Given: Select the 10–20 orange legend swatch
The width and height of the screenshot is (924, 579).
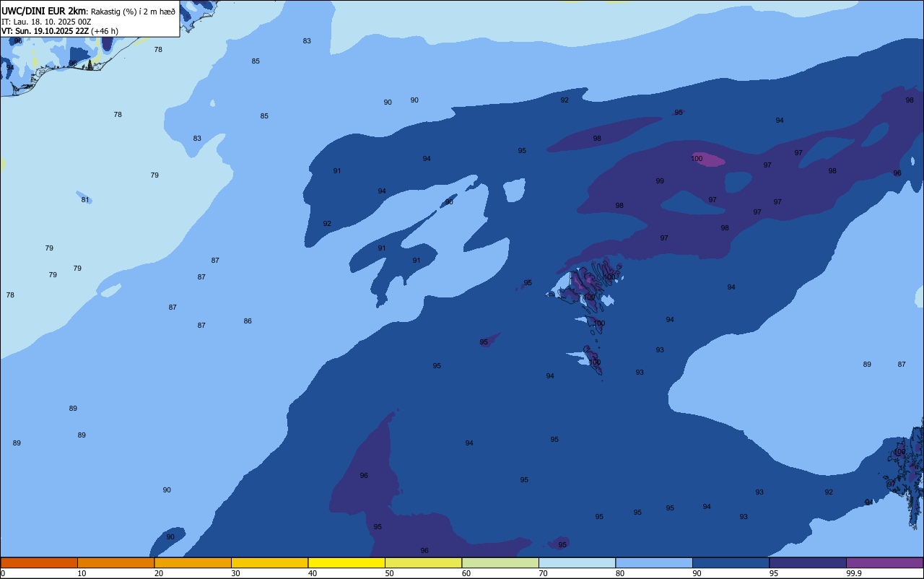Looking at the screenshot, I should click(115, 562).
